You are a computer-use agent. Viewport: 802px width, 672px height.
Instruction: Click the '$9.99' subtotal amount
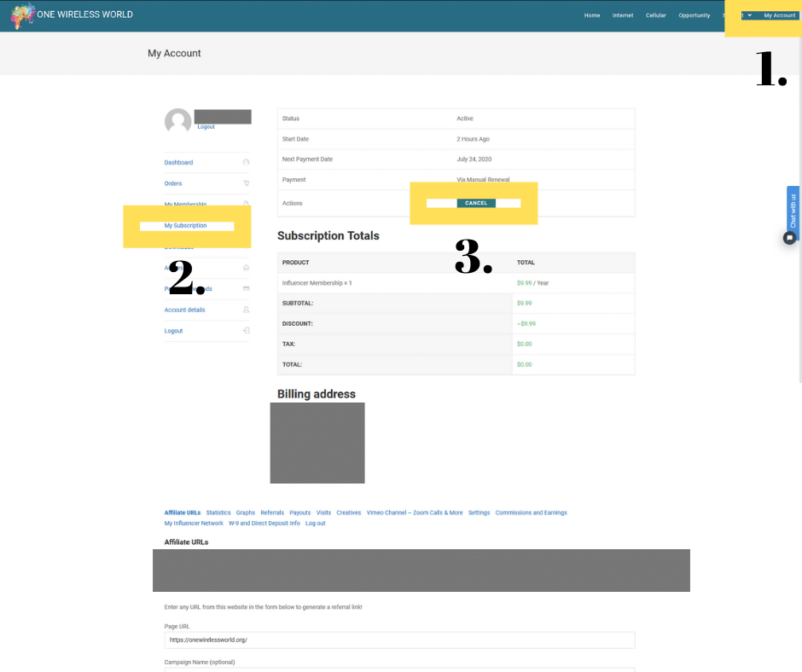click(524, 304)
